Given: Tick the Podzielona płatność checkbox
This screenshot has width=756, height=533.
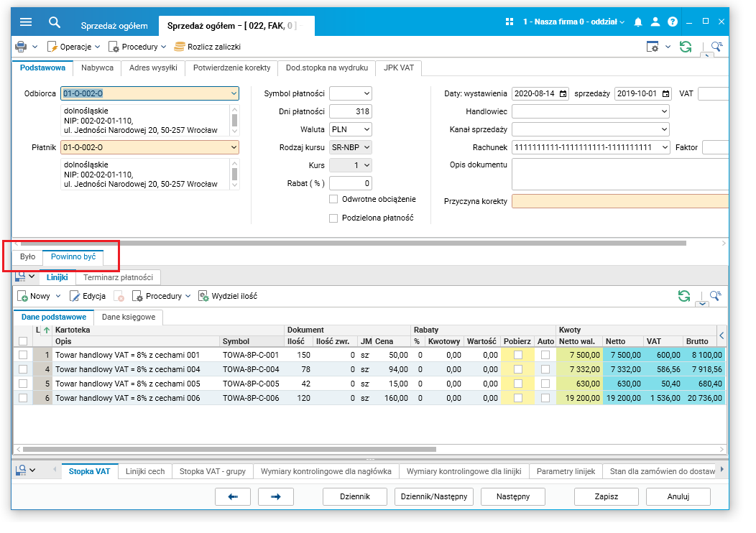Looking at the screenshot, I should pos(333,218).
